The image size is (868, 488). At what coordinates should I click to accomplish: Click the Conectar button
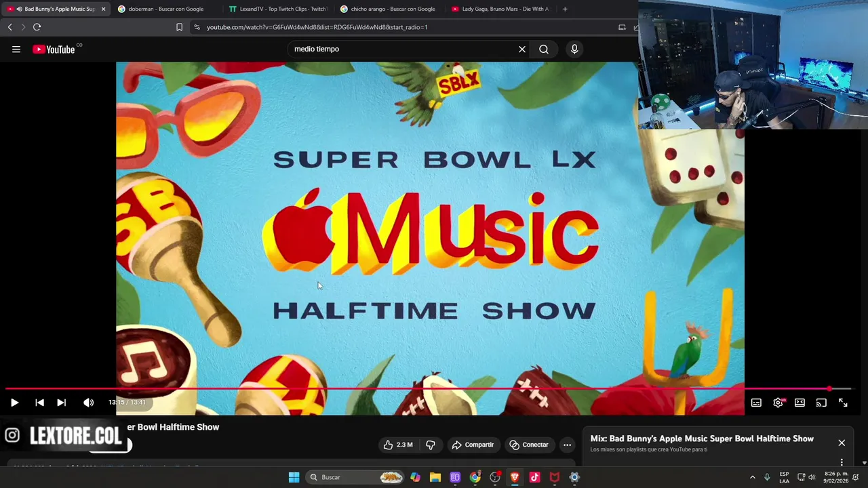point(529,445)
